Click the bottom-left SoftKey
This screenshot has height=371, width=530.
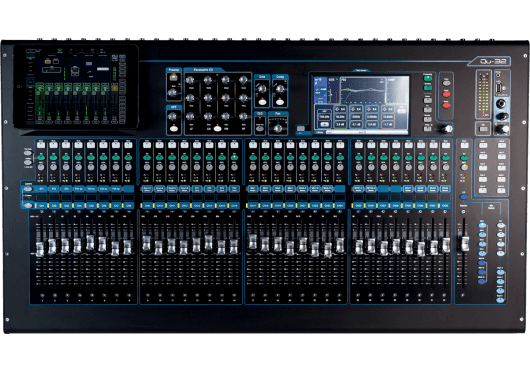(x=483, y=190)
